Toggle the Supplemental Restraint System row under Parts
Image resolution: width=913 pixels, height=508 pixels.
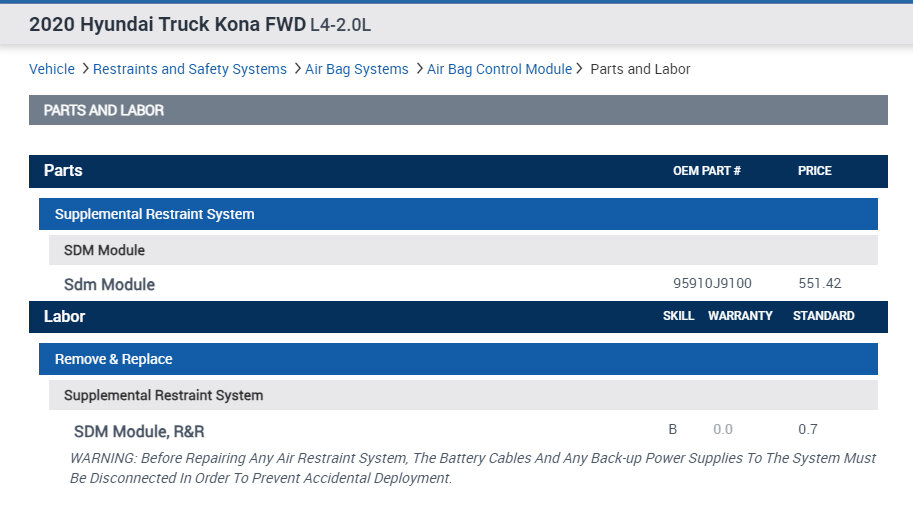tap(154, 214)
